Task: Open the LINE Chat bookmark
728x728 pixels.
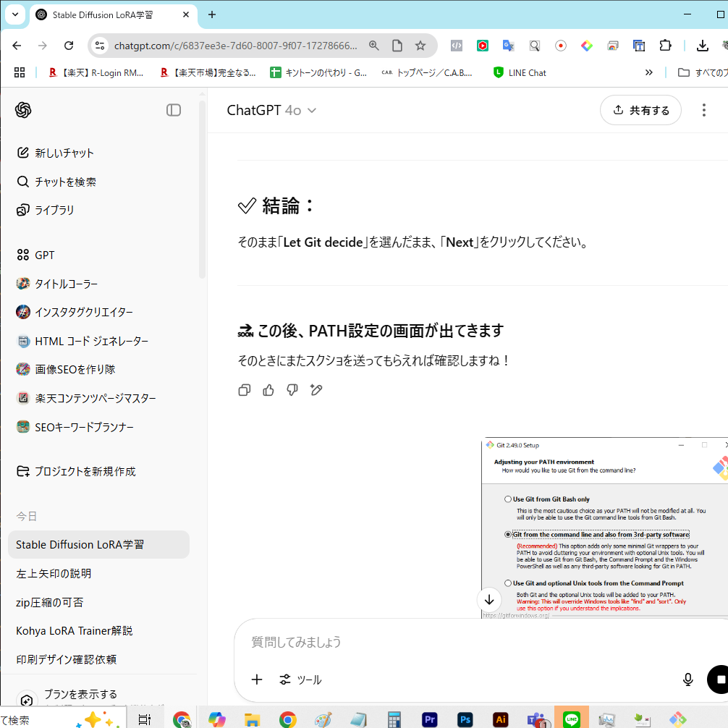Action: (520, 72)
